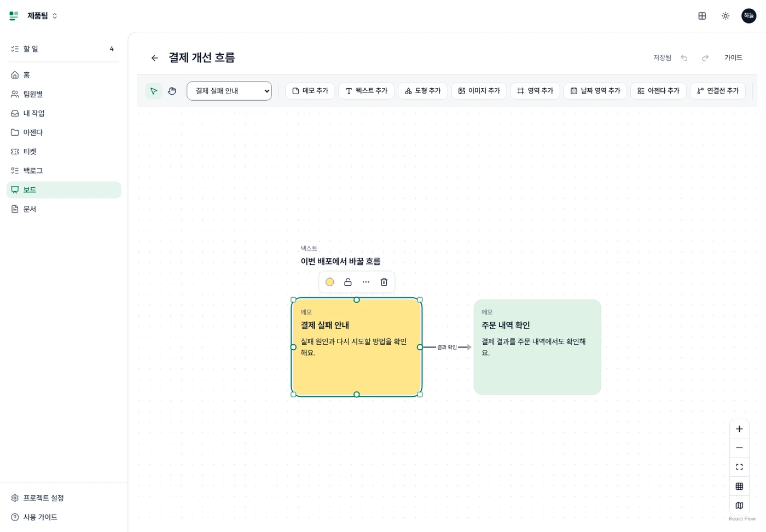The width and height of the screenshot is (766, 532).
Task: Open 팀원별 in the sidebar
Action: (x=63, y=94)
